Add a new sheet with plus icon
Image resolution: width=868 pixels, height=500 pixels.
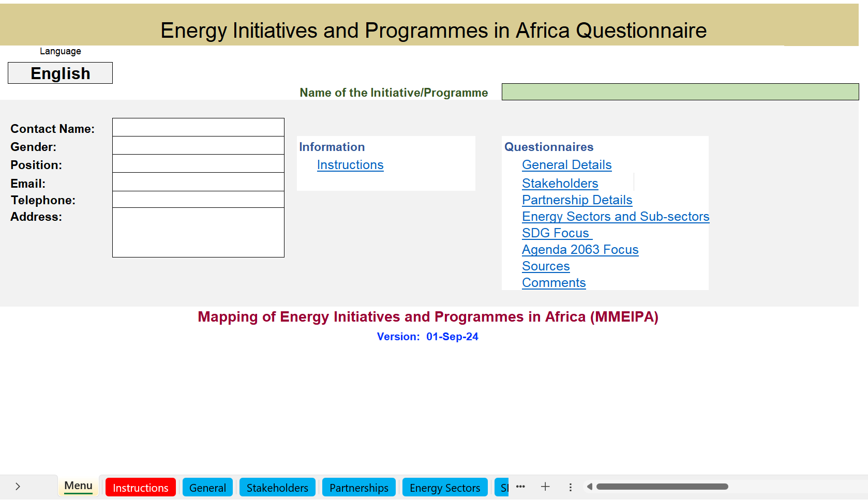coord(545,487)
